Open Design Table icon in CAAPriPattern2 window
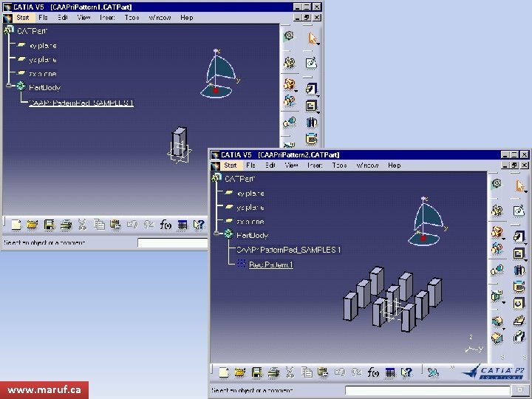Image resolution: width=532 pixels, height=399 pixels. click(390, 373)
